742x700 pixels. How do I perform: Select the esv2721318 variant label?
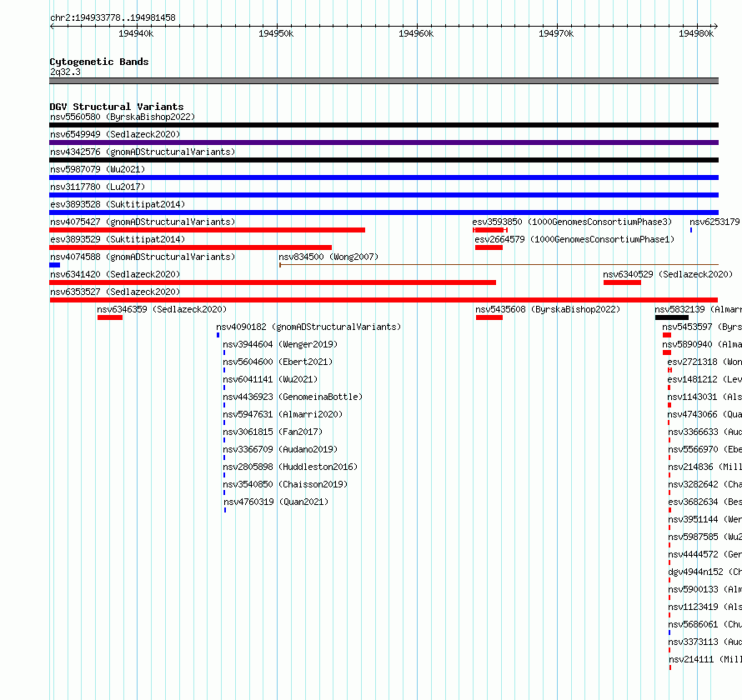[704, 362]
